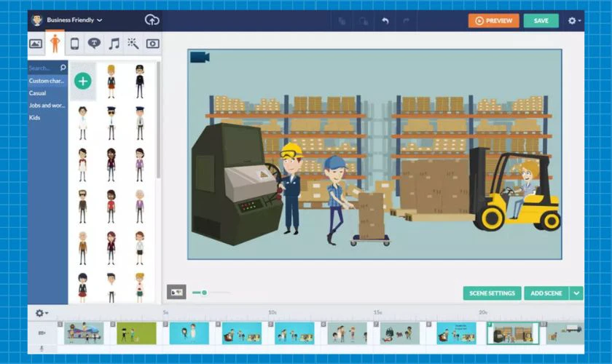Save the video project
This screenshot has height=364, width=612.
point(541,20)
